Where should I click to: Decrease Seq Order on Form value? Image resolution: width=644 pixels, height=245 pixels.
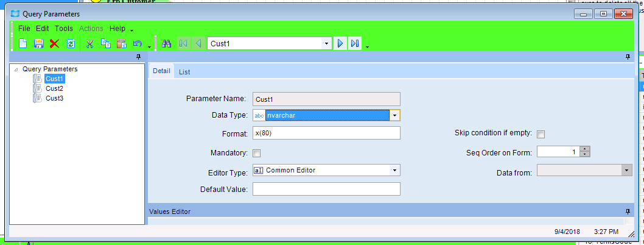[x=586, y=155]
